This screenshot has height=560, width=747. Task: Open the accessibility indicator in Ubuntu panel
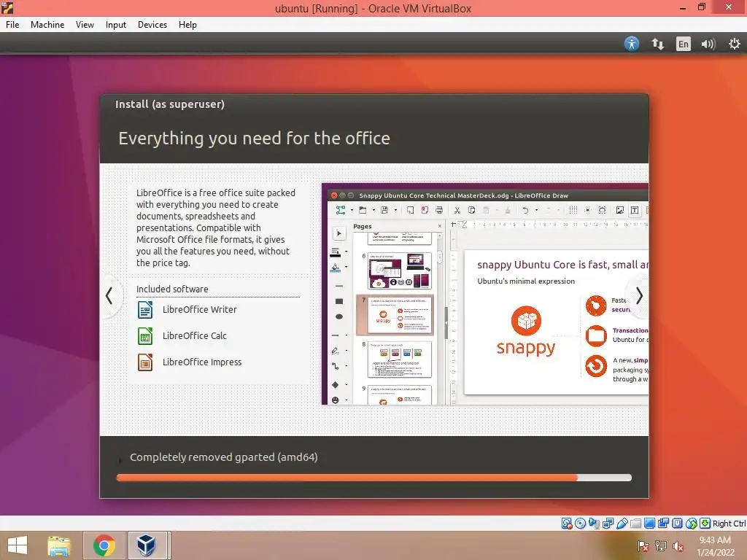631,44
